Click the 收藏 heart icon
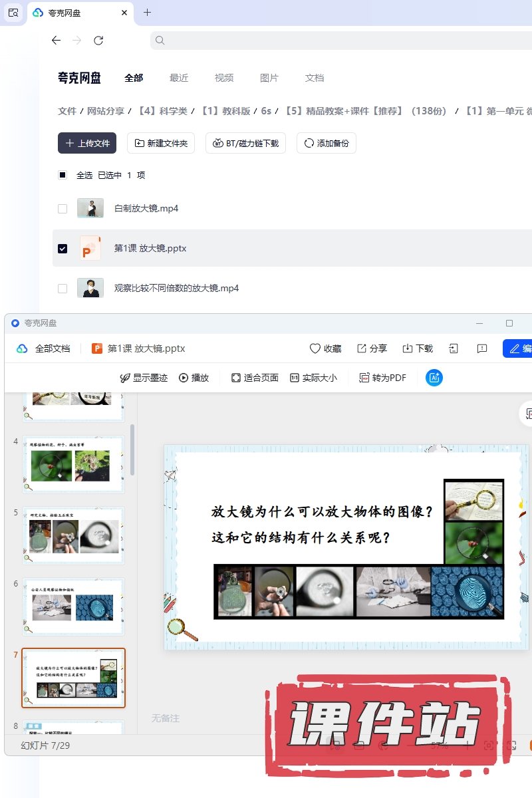532x798 pixels. 315,348
